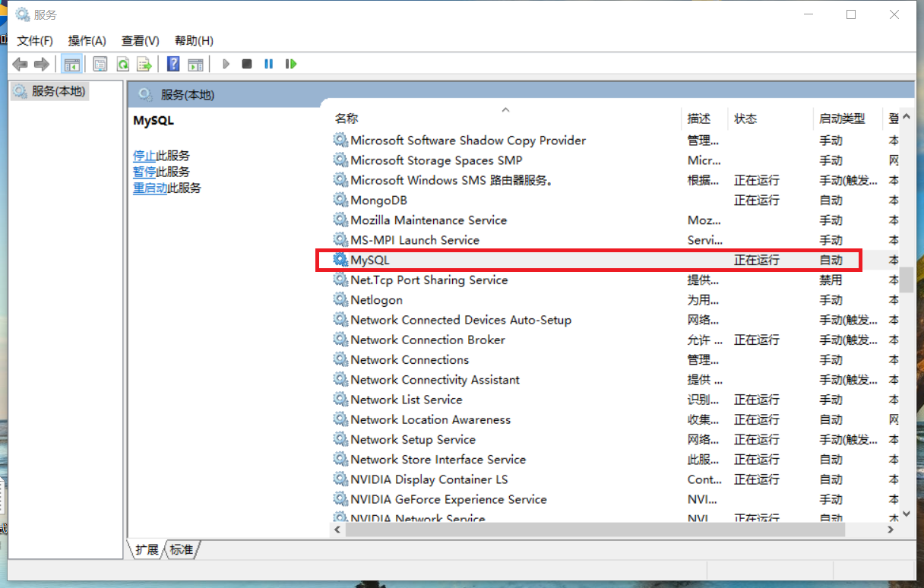Image resolution: width=924 pixels, height=588 pixels.
Task: Click the services gear icon in title bar
Action: (23, 14)
